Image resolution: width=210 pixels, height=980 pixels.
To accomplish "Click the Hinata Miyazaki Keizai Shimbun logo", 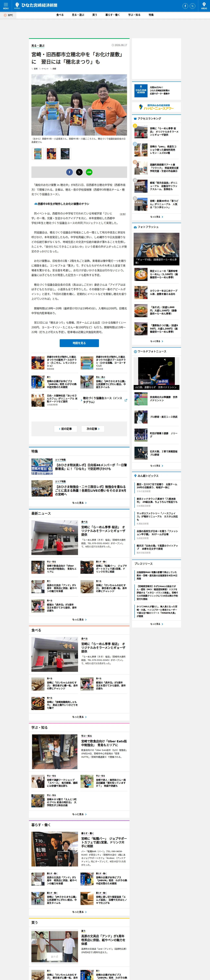I will click(36, 5).
